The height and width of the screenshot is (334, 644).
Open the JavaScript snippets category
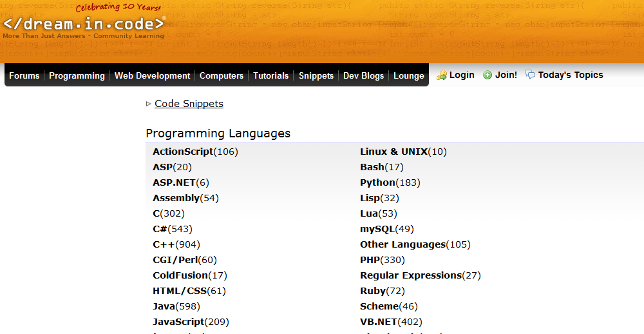pos(178,322)
